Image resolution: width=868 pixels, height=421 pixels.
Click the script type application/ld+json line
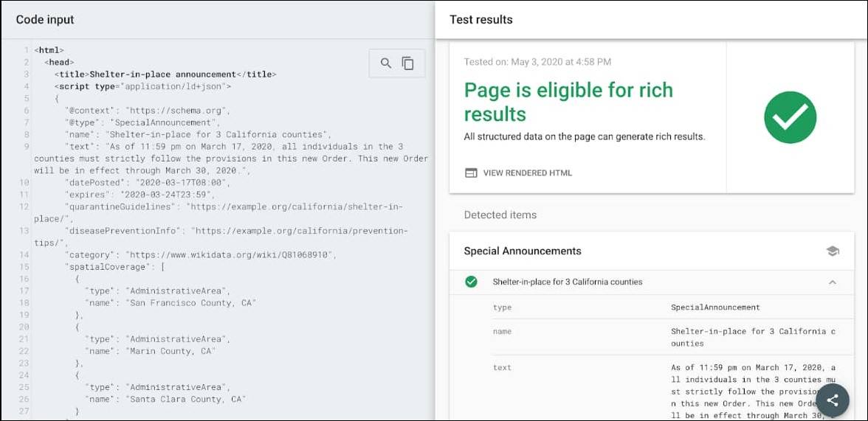pos(143,86)
